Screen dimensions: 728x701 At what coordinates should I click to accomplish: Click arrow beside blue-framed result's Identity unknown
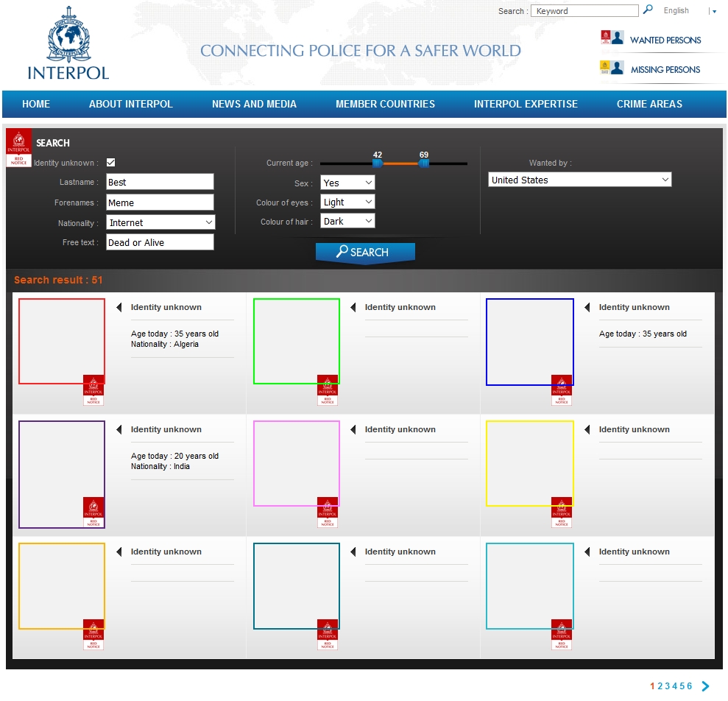point(587,307)
